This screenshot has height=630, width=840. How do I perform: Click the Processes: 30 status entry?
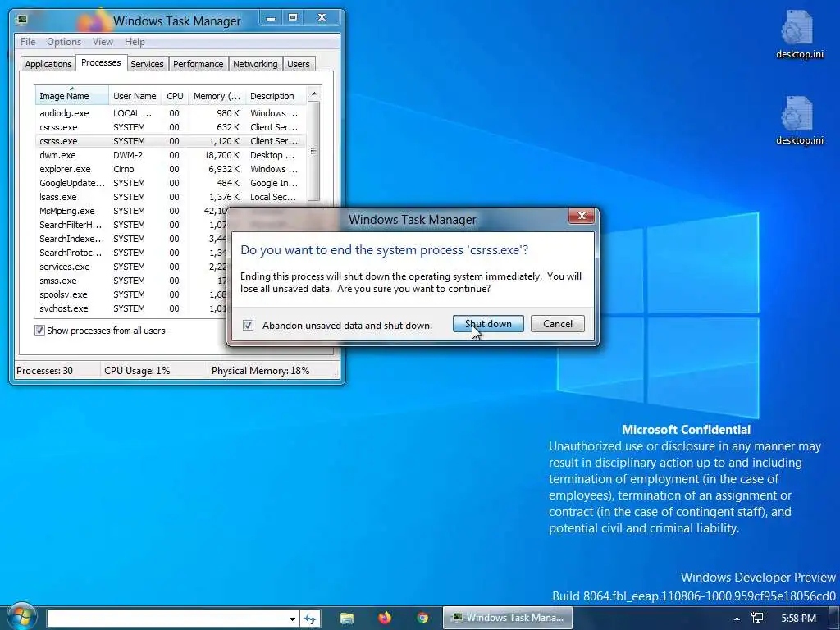click(44, 370)
